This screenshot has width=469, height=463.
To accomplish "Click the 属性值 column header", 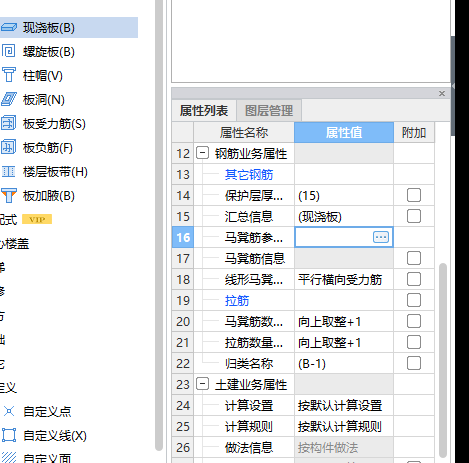I will click(x=344, y=132).
